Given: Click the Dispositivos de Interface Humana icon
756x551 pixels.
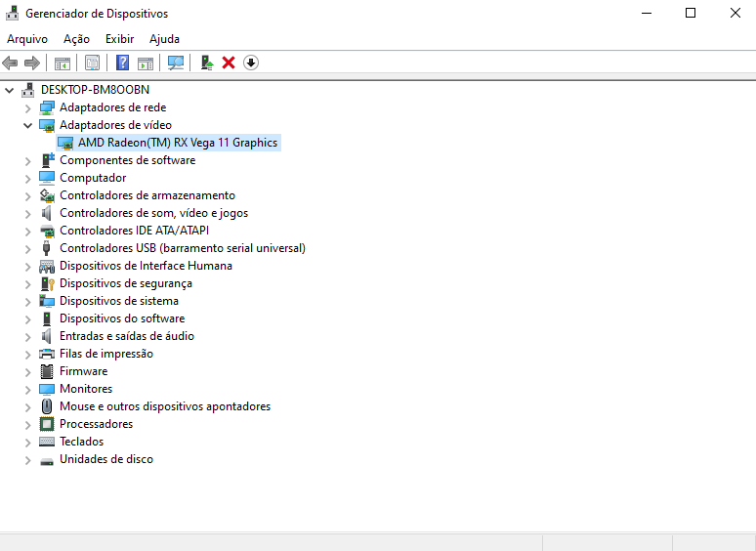Looking at the screenshot, I should click(47, 266).
